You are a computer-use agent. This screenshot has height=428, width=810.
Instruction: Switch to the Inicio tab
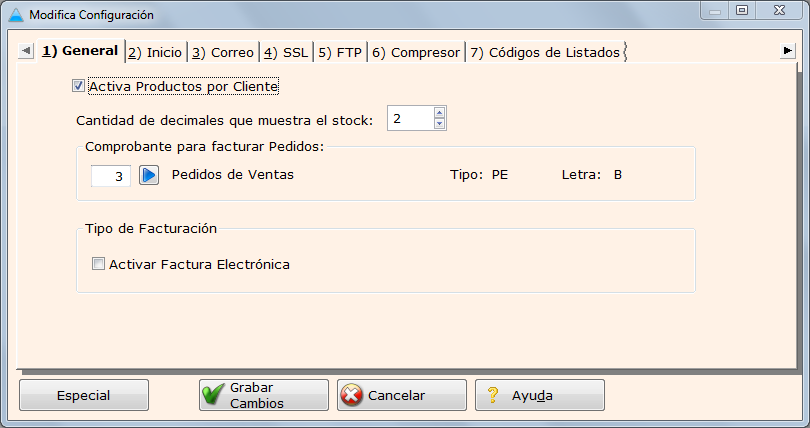(156, 52)
